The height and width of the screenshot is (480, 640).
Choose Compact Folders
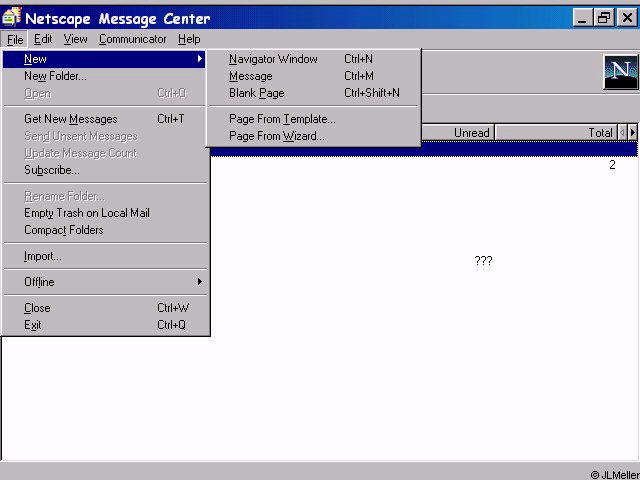click(x=105, y=230)
